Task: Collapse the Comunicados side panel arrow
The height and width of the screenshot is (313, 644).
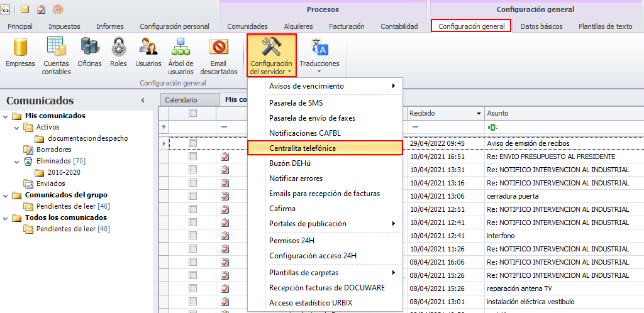Action: (143, 100)
